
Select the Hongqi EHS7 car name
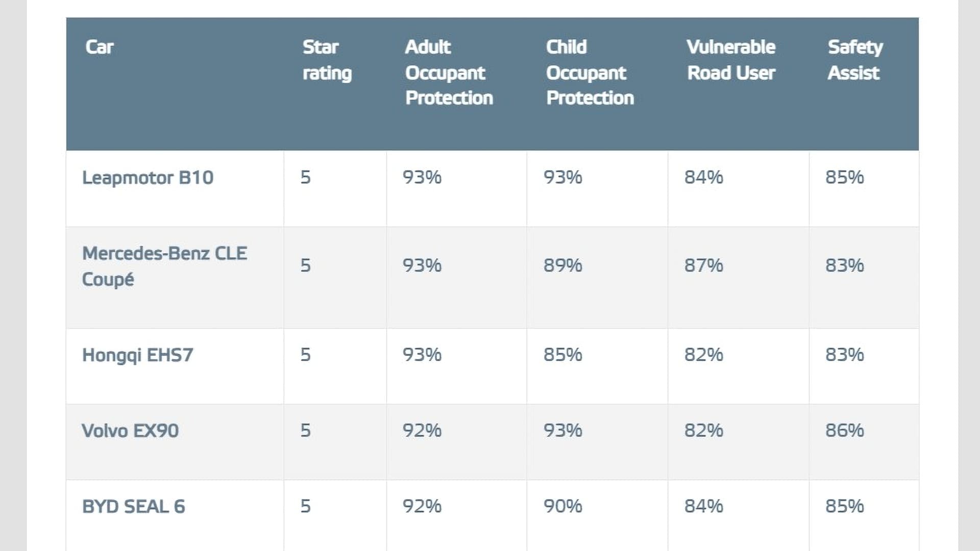click(137, 355)
